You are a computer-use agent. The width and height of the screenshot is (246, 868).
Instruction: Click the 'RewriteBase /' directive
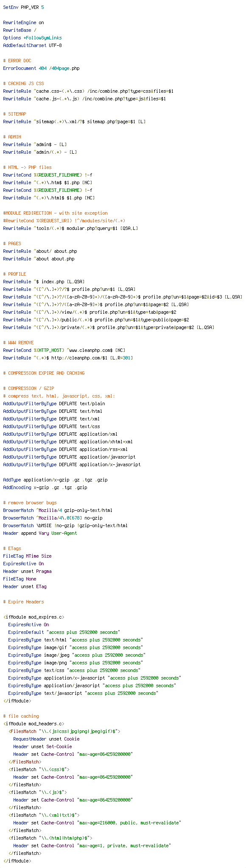tap(20, 30)
